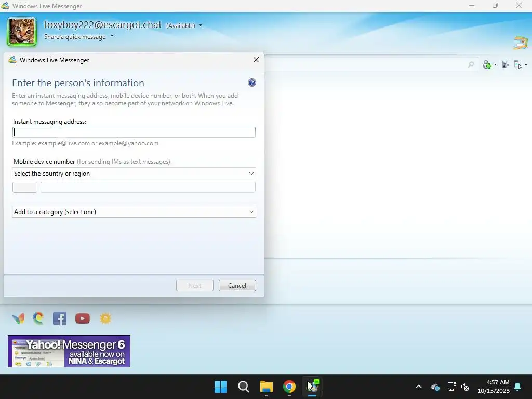532x399 pixels.
Task: Change contact list layout icon
Action: [506, 64]
